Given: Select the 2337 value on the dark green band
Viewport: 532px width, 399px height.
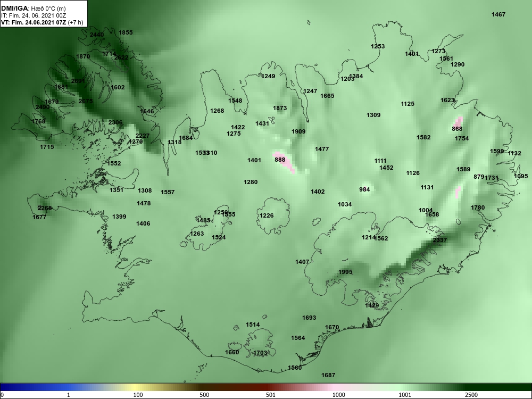Looking at the screenshot, I should pos(440,240).
